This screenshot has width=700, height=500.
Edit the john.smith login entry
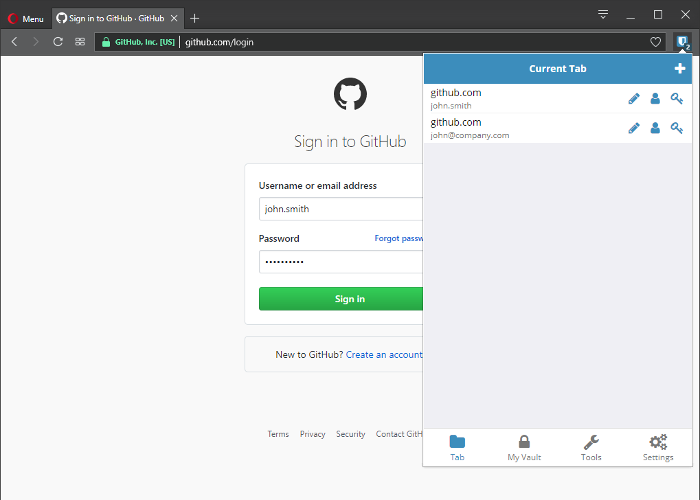(633, 98)
